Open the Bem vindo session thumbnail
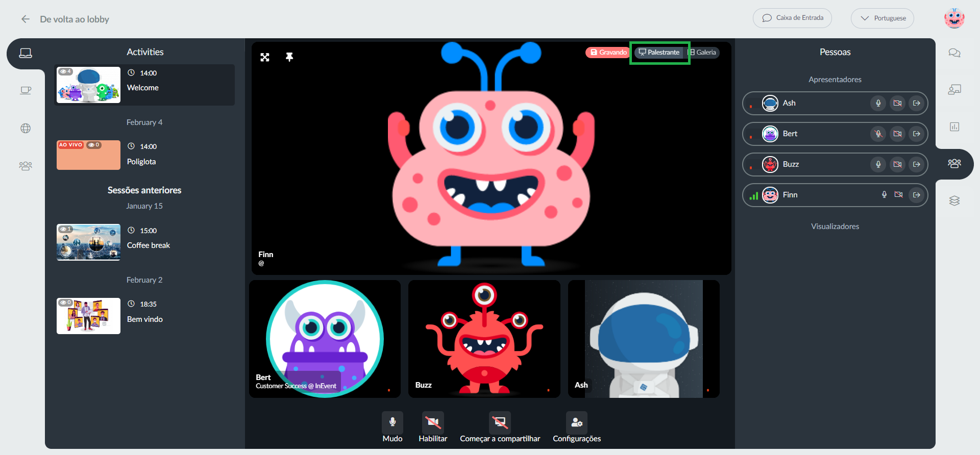This screenshot has height=455, width=980. click(x=88, y=316)
